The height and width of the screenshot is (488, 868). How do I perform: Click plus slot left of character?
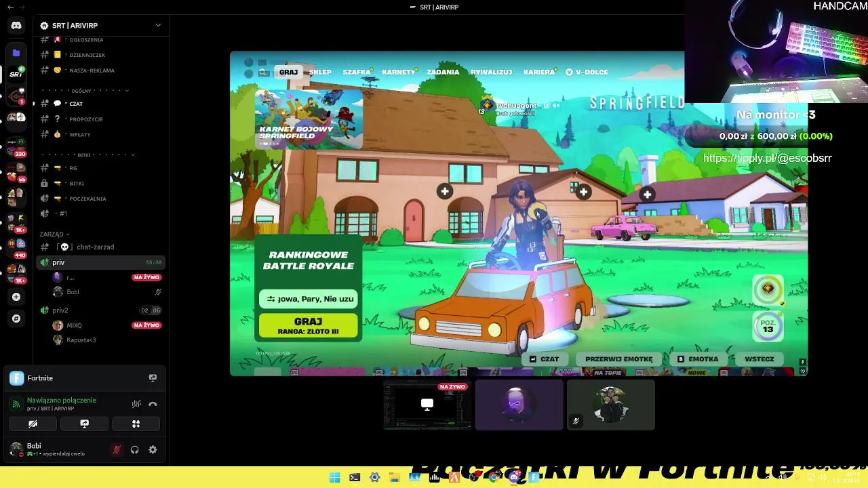click(x=445, y=192)
